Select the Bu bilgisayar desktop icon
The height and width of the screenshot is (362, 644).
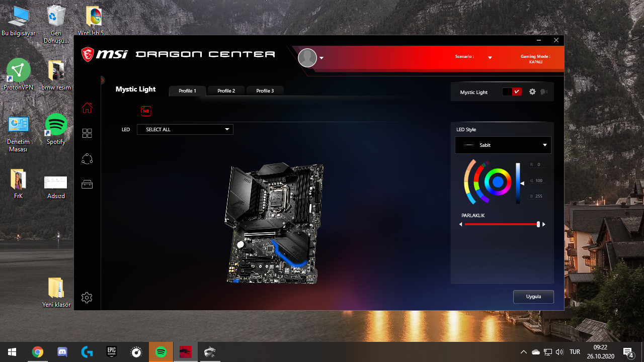(x=19, y=21)
